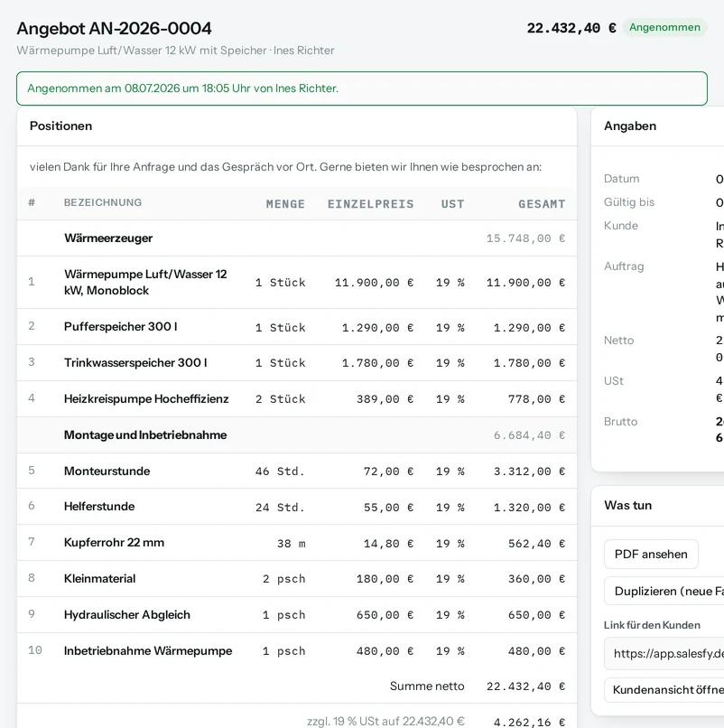The width and height of the screenshot is (724, 728).
Task: Click the Angenommen status badge
Action: pyautogui.click(x=664, y=27)
